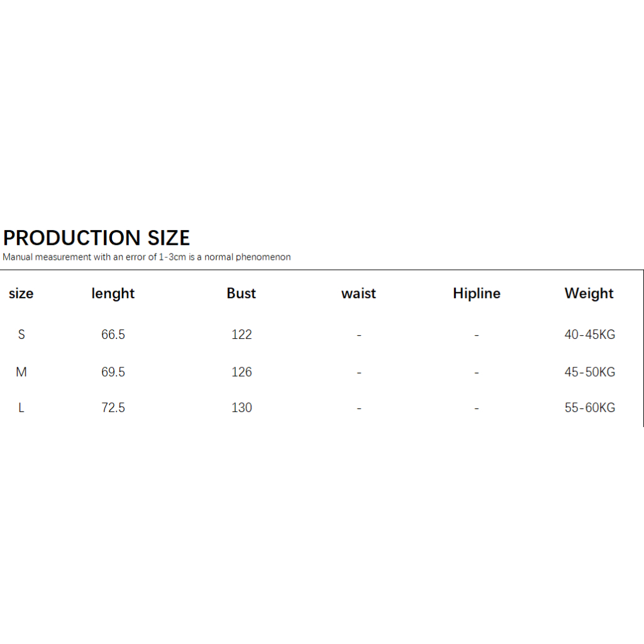Click the M size row label

[x=21, y=372]
